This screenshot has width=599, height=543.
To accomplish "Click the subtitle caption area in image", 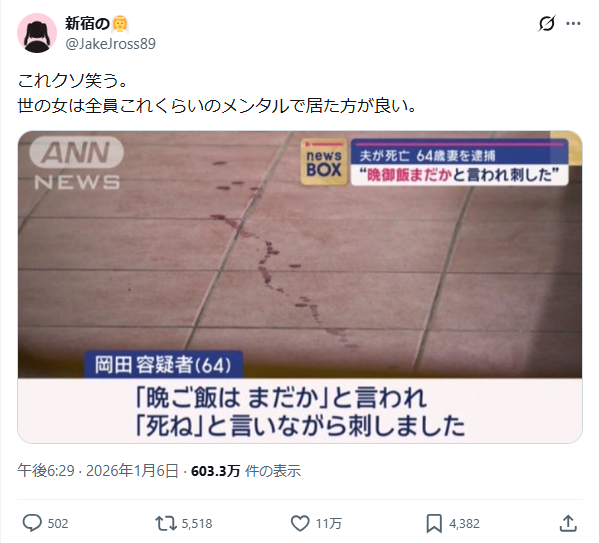I will (300, 411).
